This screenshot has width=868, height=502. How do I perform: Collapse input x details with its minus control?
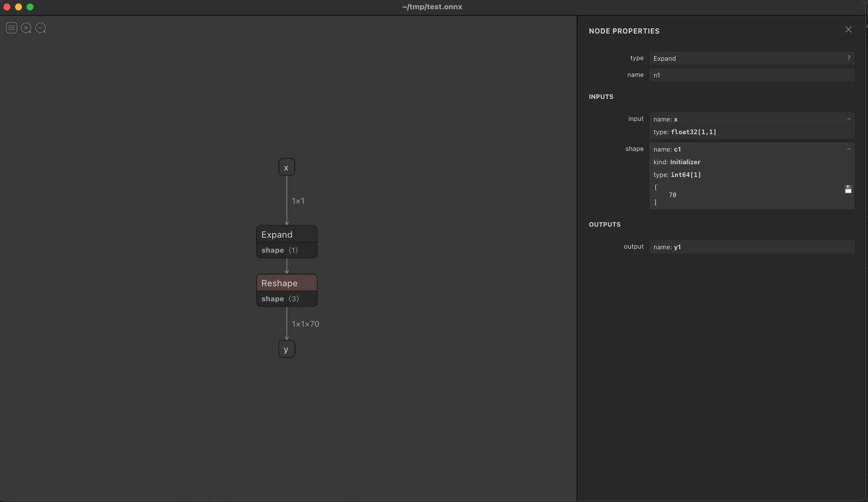848,119
